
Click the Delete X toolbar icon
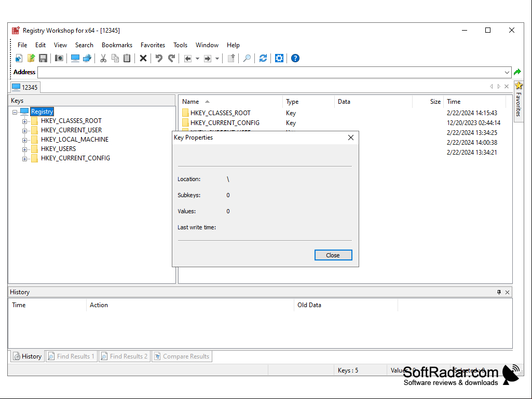[143, 58]
